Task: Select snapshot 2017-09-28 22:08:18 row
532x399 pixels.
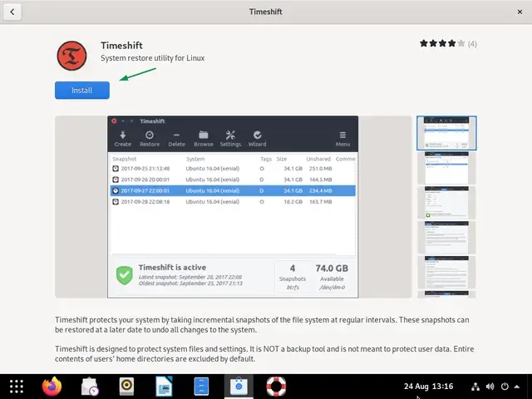Action: (x=233, y=201)
